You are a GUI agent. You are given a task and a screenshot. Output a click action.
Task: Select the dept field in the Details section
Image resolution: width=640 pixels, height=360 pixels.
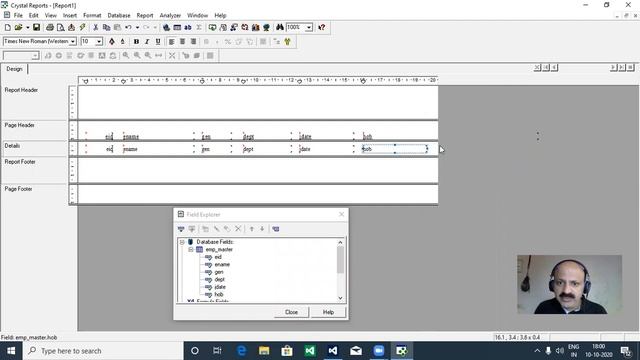click(x=267, y=149)
